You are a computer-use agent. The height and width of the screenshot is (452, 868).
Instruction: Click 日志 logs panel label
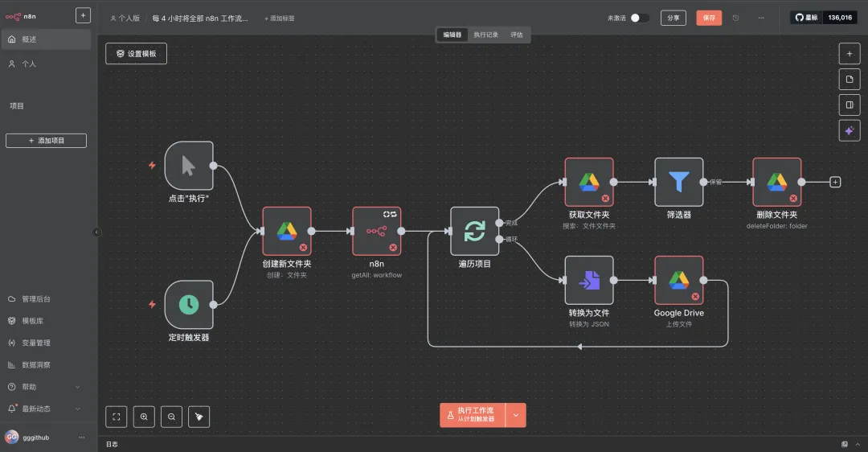(112, 444)
